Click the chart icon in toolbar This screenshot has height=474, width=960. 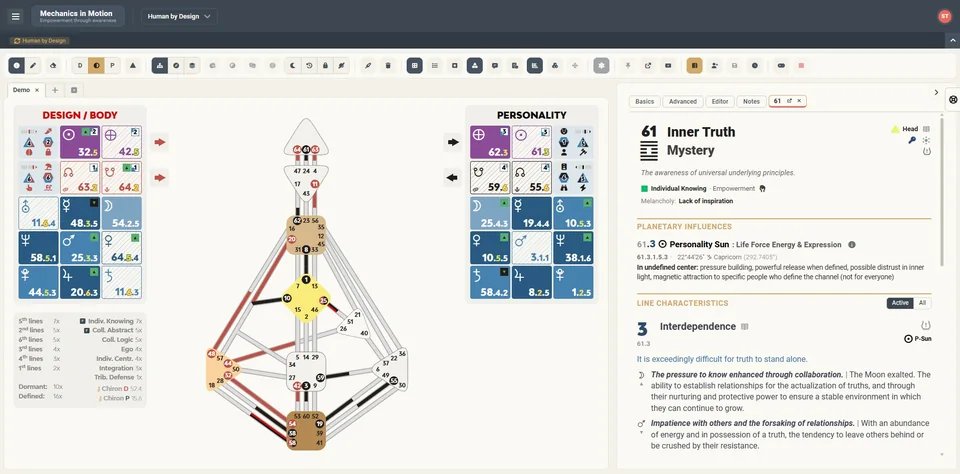pos(534,66)
